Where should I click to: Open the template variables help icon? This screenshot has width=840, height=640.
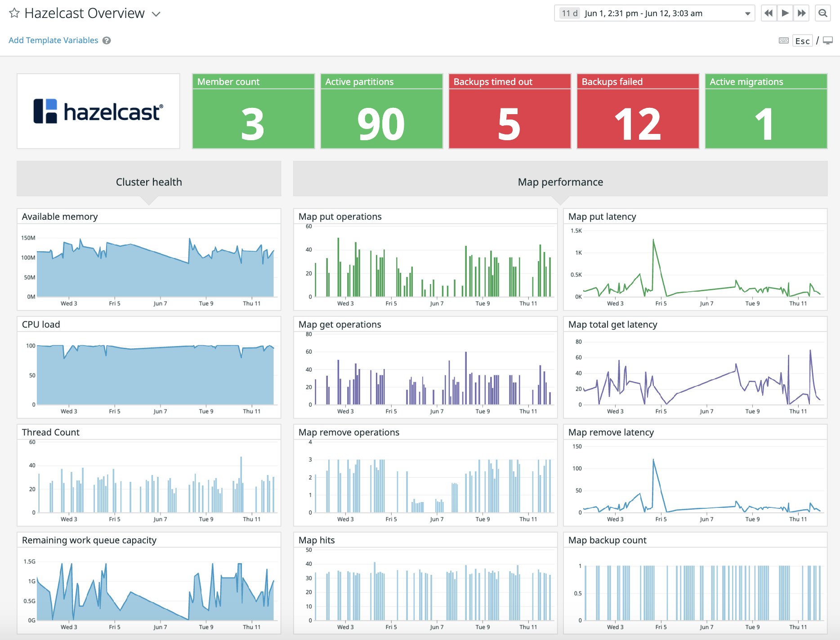point(107,40)
